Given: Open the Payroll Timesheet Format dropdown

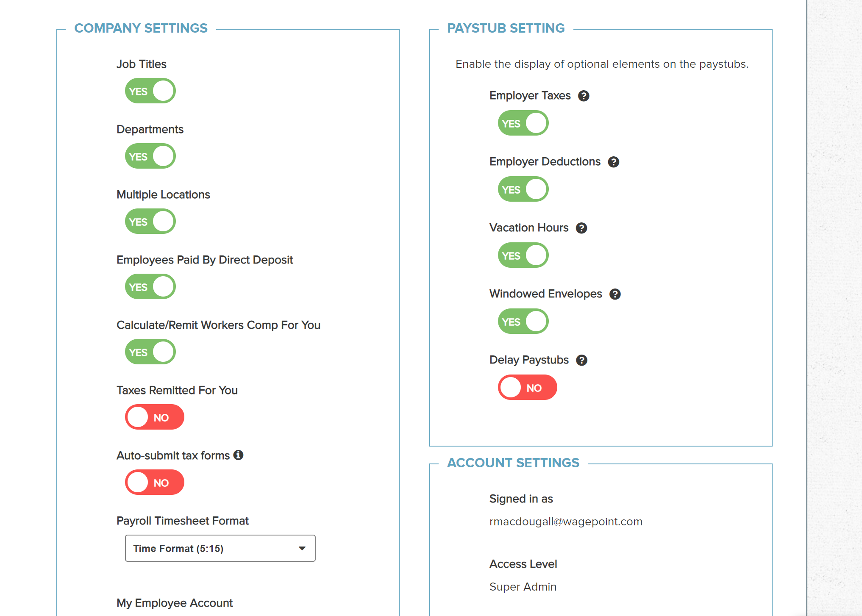Looking at the screenshot, I should [220, 549].
